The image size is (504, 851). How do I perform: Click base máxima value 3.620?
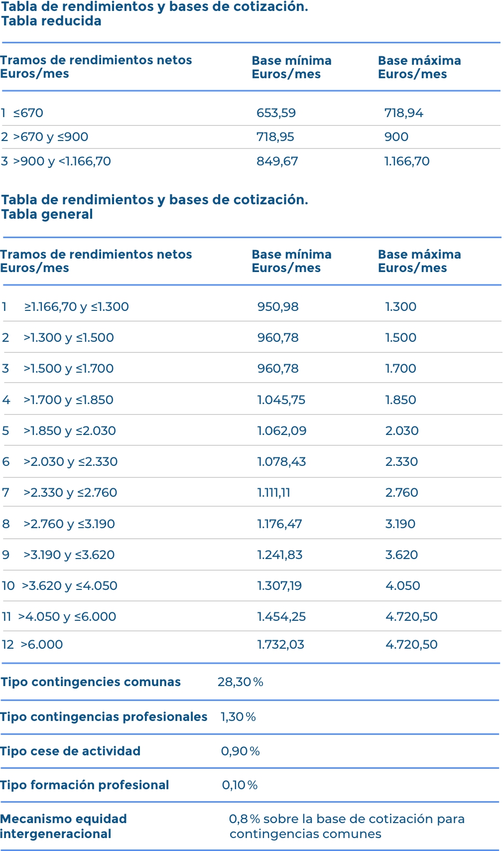tap(401, 555)
